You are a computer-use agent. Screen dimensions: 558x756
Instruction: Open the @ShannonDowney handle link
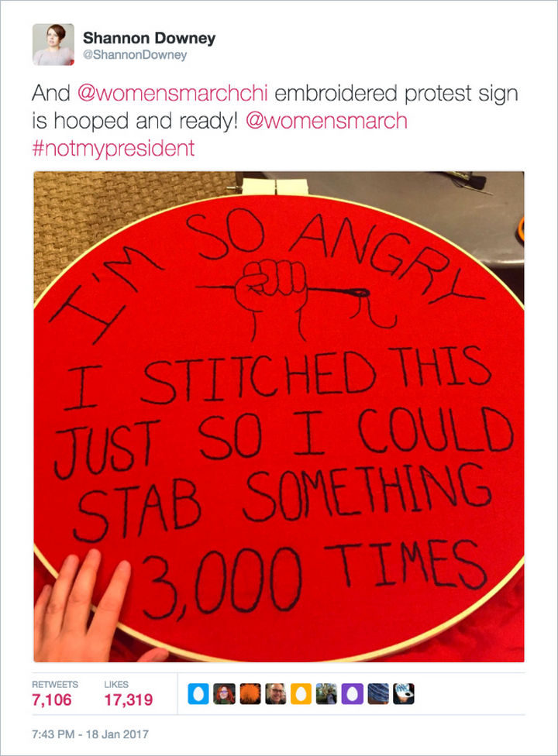tap(135, 54)
